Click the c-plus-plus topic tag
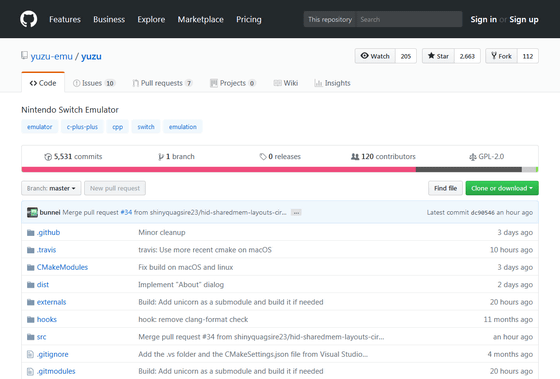The height and width of the screenshot is (379, 560). click(x=82, y=127)
